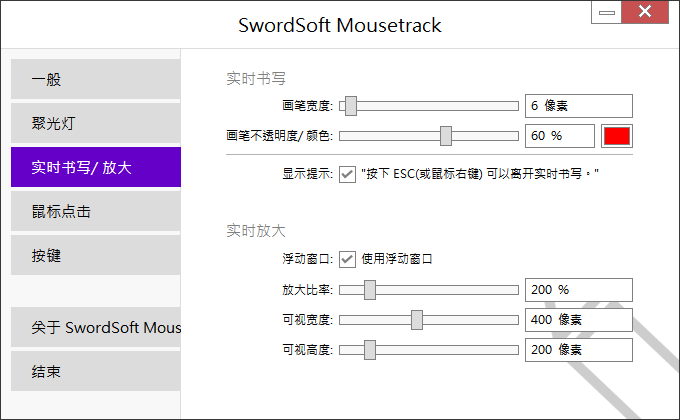
Task: Toggle the 显示提示 checkbox
Action: [x=347, y=174]
